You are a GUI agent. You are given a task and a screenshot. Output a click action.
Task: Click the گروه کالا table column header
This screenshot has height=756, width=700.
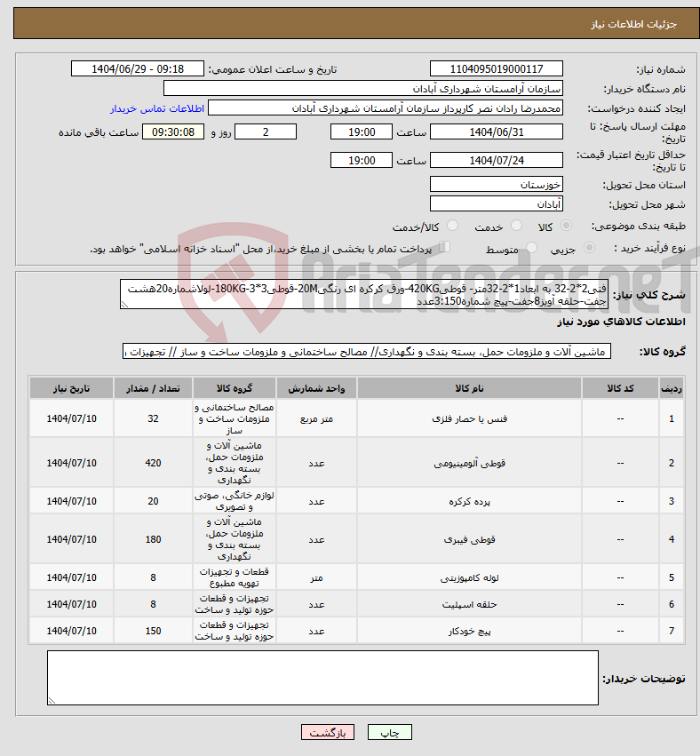[234, 388]
